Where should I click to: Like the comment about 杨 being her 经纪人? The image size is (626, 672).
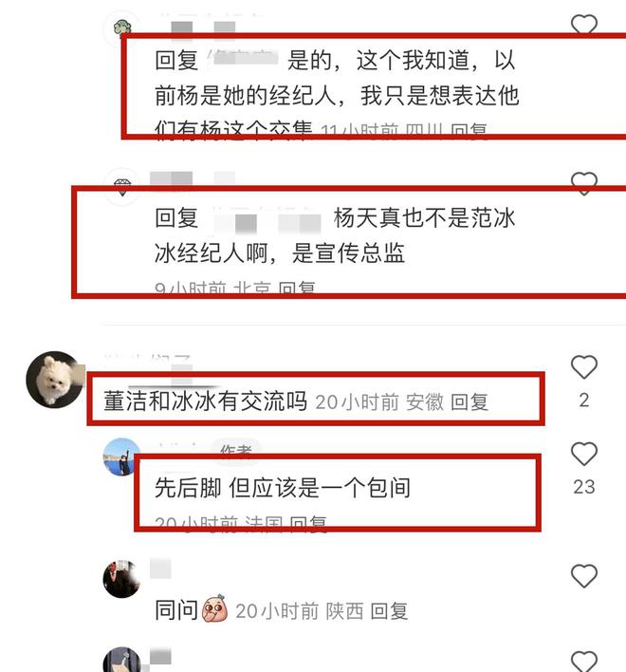coord(584,25)
